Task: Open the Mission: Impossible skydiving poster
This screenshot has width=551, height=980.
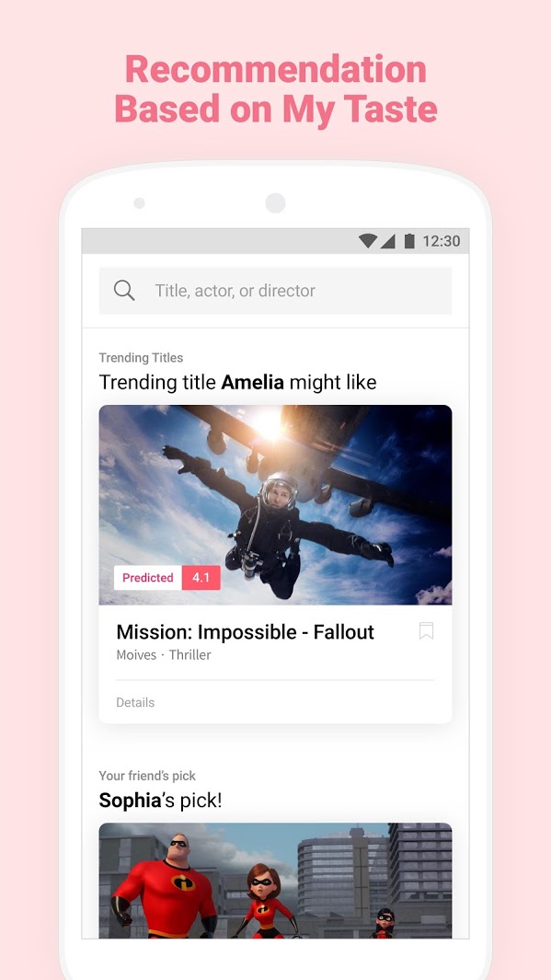Action: [276, 504]
